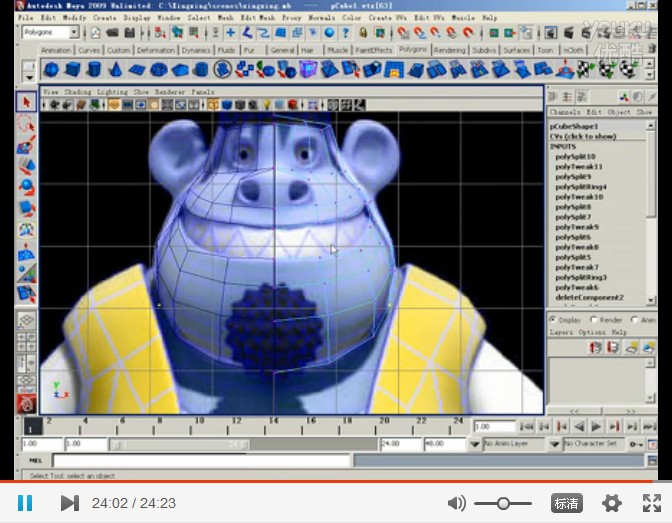The height and width of the screenshot is (523, 672).
Task: Activate the Move tool in toolbox
Action: coord(26,166)
